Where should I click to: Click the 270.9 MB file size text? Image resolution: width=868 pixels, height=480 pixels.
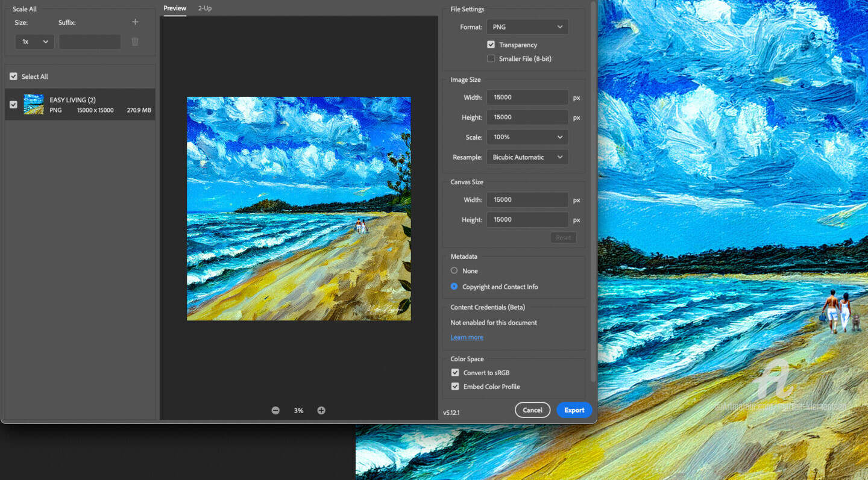click(139, 110)
